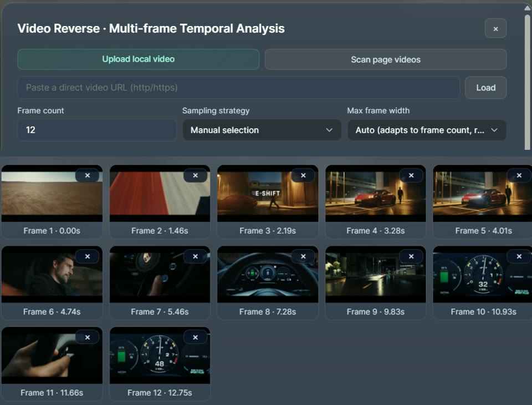Remove Frame 1 with its X icon

click(88, 175)
